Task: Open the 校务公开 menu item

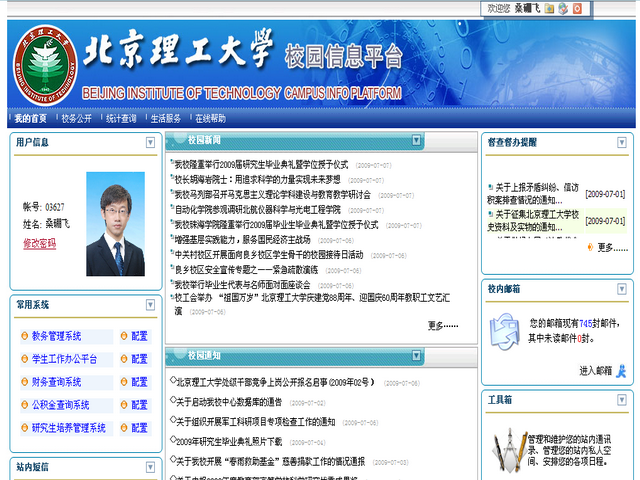Action: point(76,118)
